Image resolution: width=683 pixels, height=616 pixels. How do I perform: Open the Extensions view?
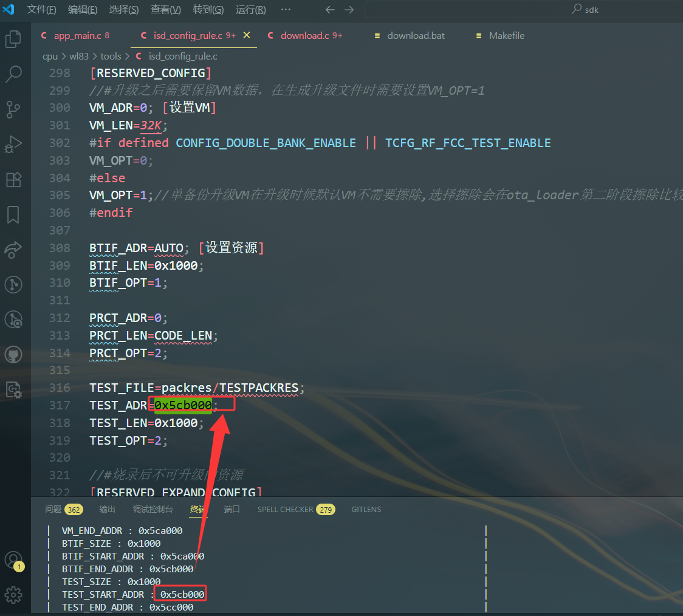[13, 179]
